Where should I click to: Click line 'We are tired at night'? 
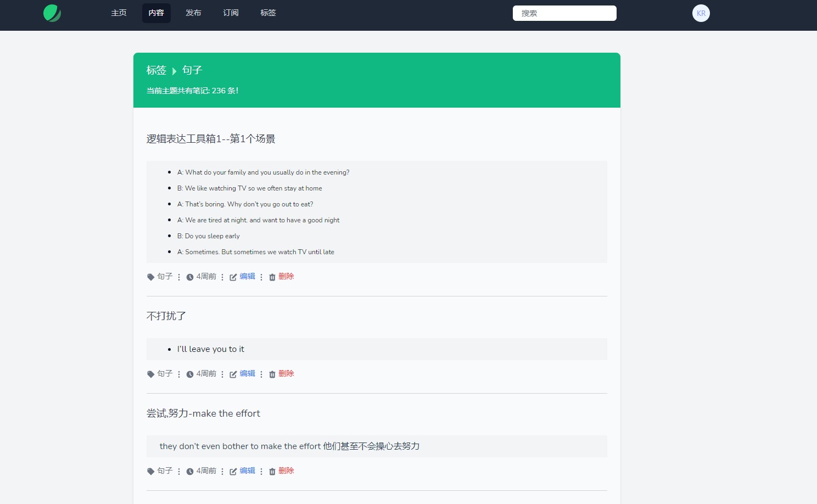[x=258, y=220]
